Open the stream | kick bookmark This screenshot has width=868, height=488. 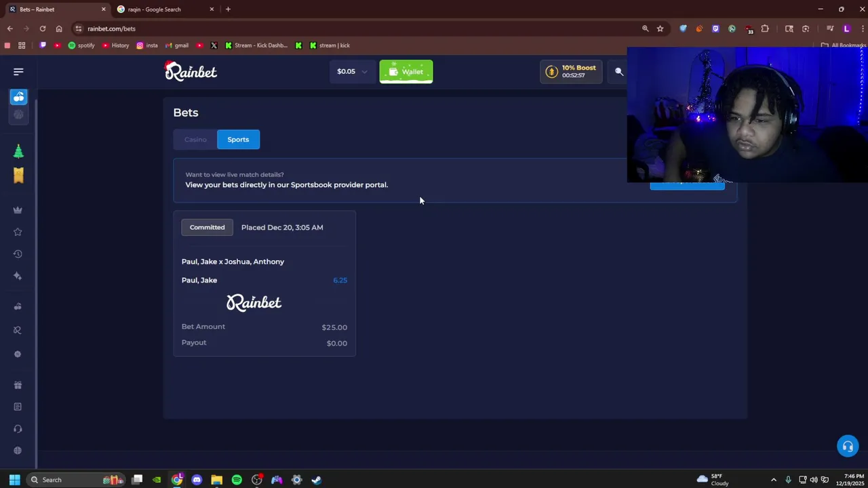(x=330, y=45)
